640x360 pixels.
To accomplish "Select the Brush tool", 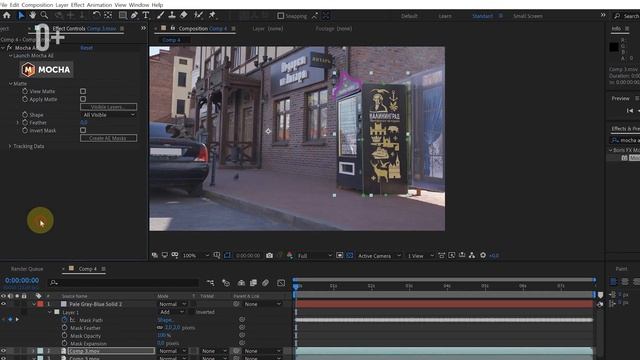I will (160, 15).
